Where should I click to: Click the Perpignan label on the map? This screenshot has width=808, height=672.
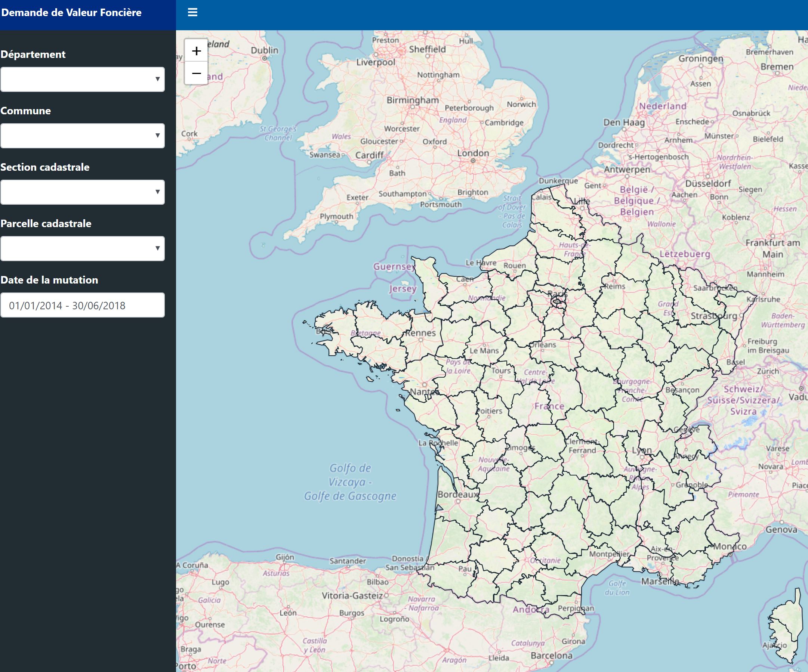coord(576,608)
